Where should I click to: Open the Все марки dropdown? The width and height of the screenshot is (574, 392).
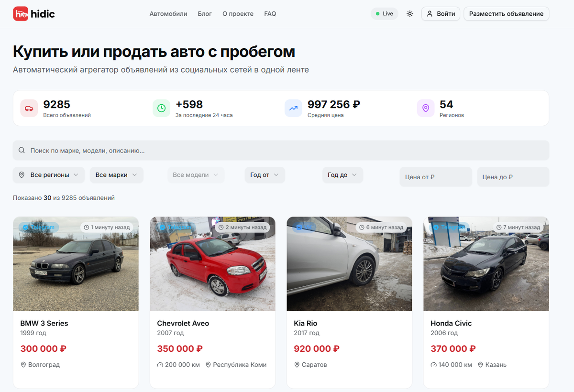coord(117,175)
